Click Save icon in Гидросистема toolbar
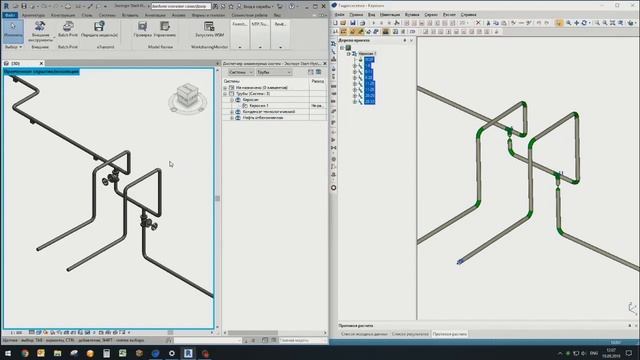The width and height of the screenshot is (640, 360). pos(353,23)
